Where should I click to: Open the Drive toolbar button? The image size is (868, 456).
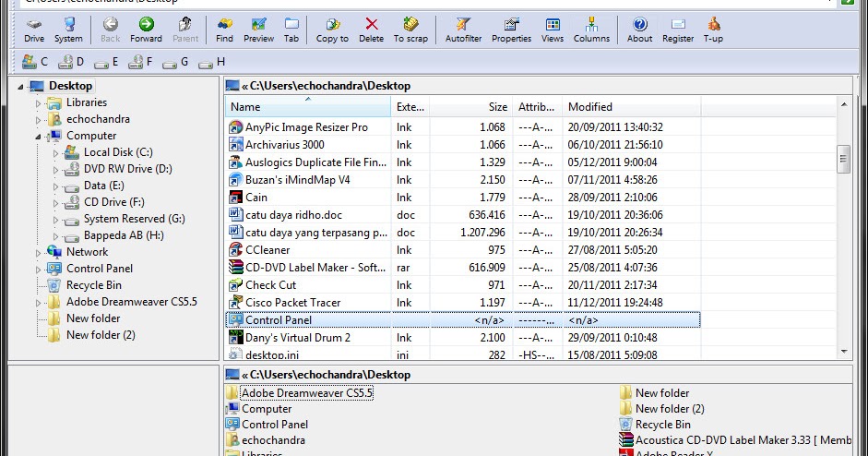coord(34,30)
